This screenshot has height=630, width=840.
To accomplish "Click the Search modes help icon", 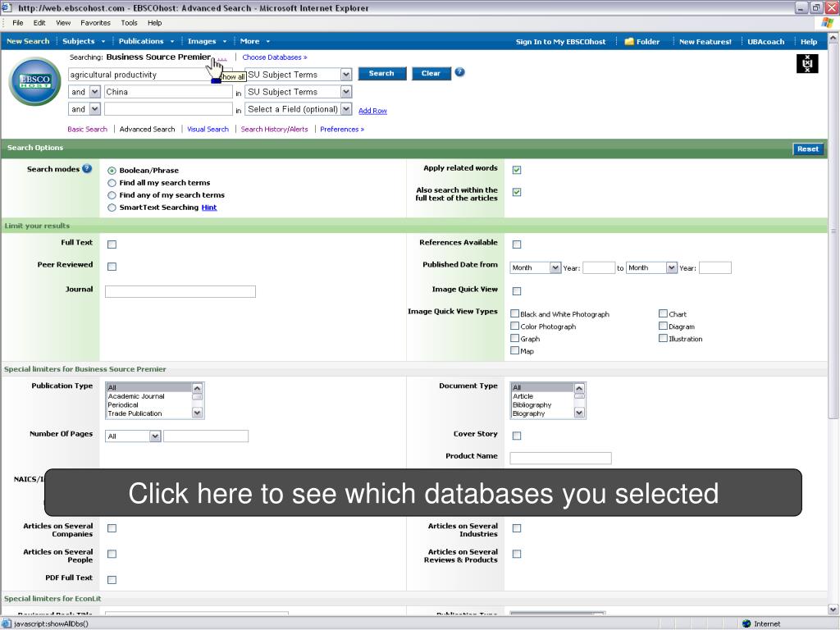I will pyautogui.click(x=87, y=169).
